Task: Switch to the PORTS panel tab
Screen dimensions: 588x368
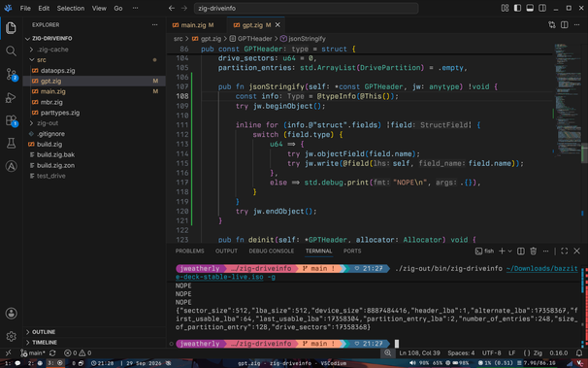Action: [x=352, y=251]
